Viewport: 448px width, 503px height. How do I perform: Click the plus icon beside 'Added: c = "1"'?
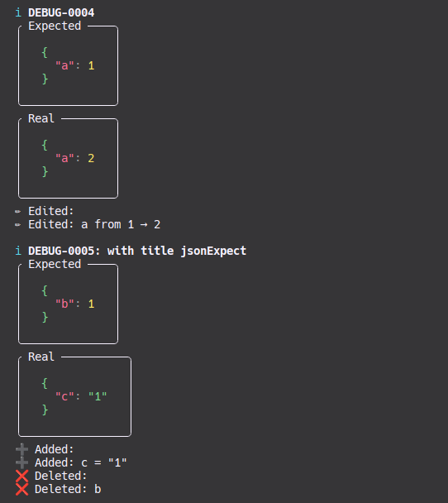click(x=21, y=463)
